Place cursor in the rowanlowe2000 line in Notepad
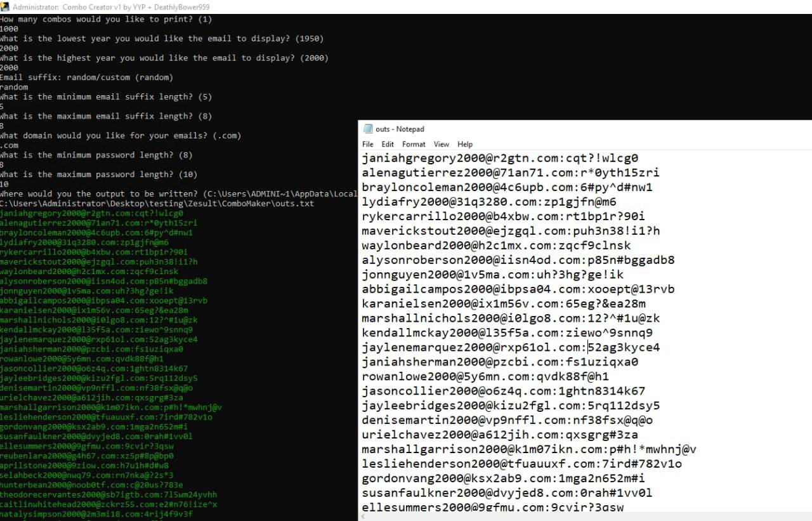812x521 pixels. pyautogui.click(x=485, y=377)
